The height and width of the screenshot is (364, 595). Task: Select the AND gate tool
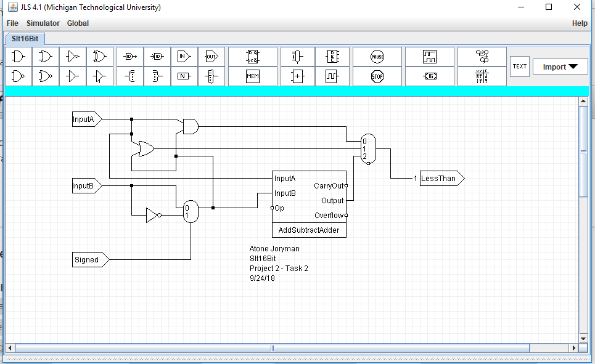(18, 57)
